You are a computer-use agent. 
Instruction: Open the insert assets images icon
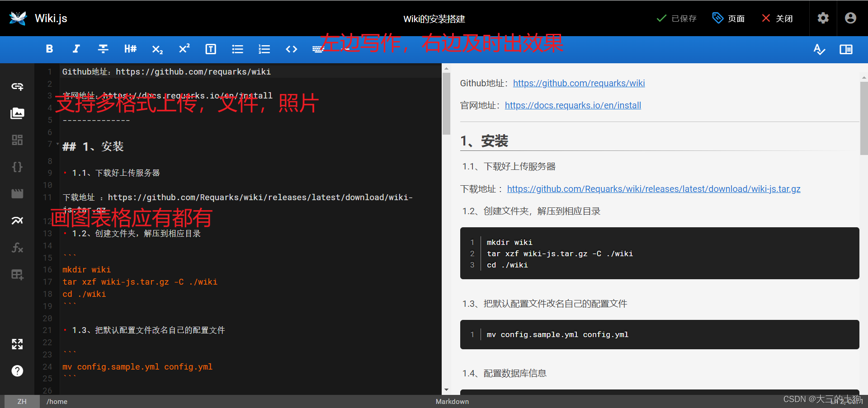point(17,113)
